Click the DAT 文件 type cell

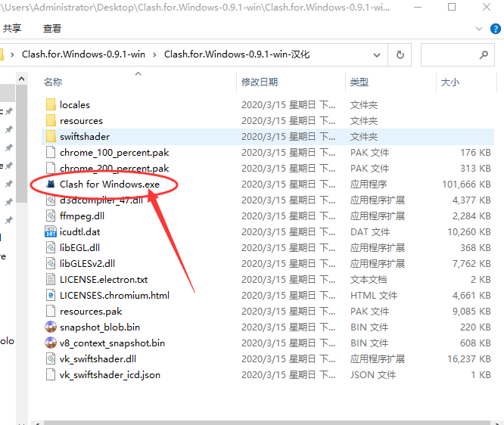[370, 231]
